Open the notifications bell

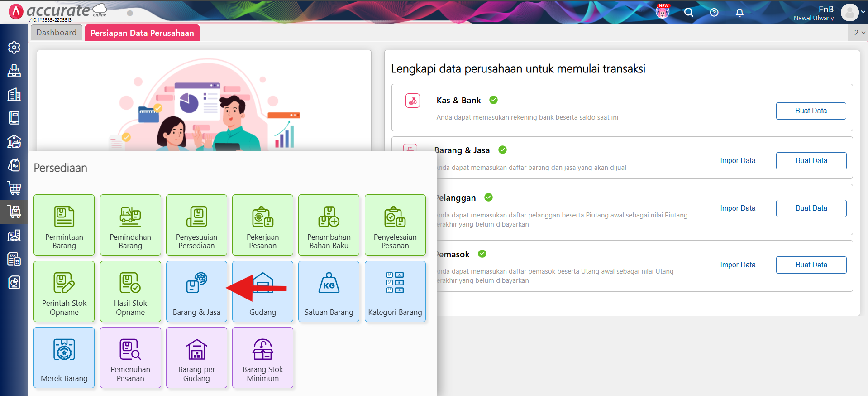(739, 12)
